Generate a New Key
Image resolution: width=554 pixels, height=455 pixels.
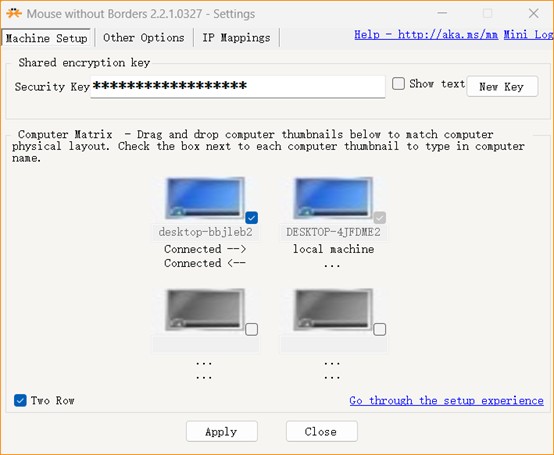click(502, 86)
